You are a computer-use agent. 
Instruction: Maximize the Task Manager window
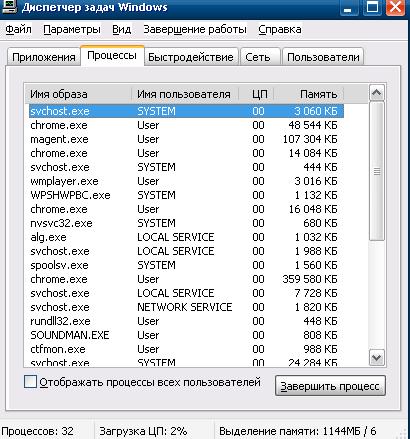pos(372,7)
